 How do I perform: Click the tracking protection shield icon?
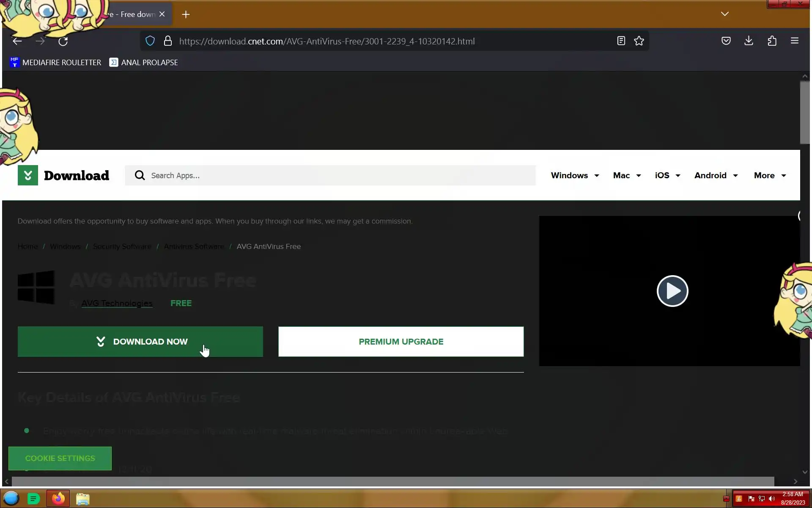[x=150, y=41]
